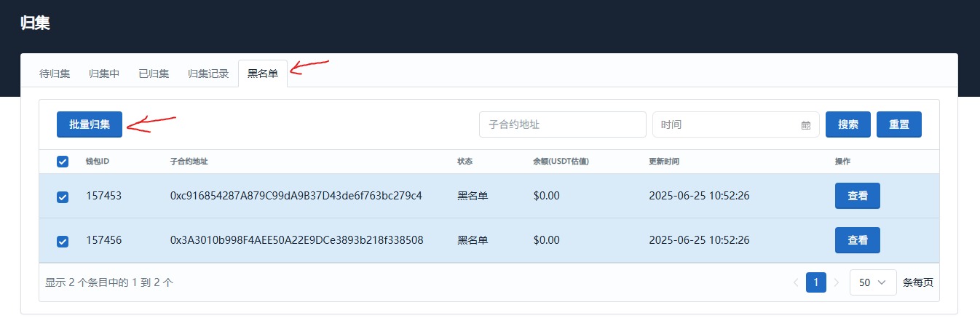
Task: Uncheck the row for wallet 157456
Action: (63, 241)
